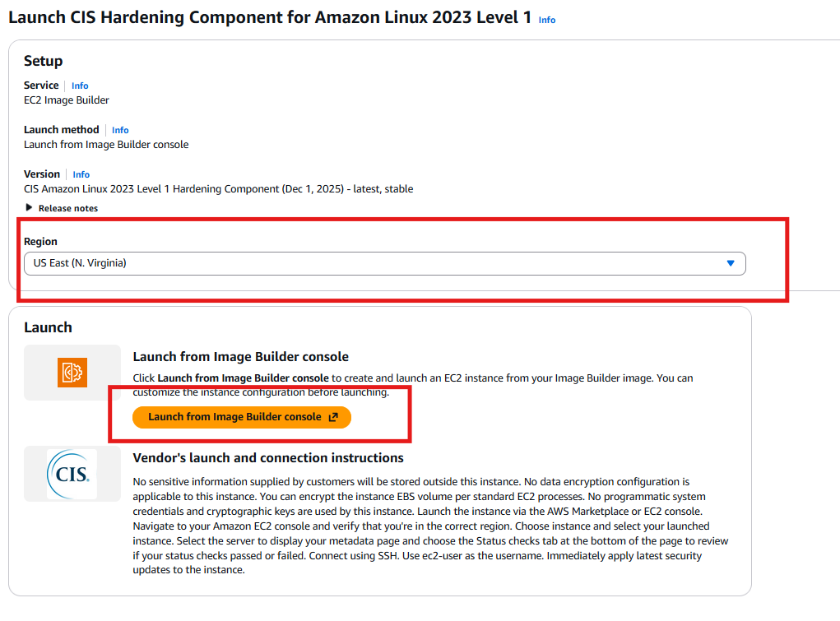This screenshot has height=621, width=840.
Task: Open the Info link next to Launch method
Action: (120, 130)
